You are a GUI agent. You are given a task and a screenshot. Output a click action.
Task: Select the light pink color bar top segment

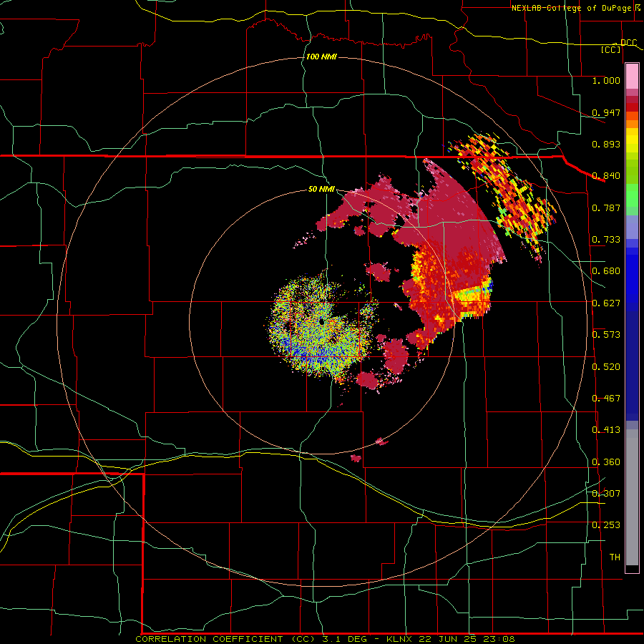click(x=632, y=77)
